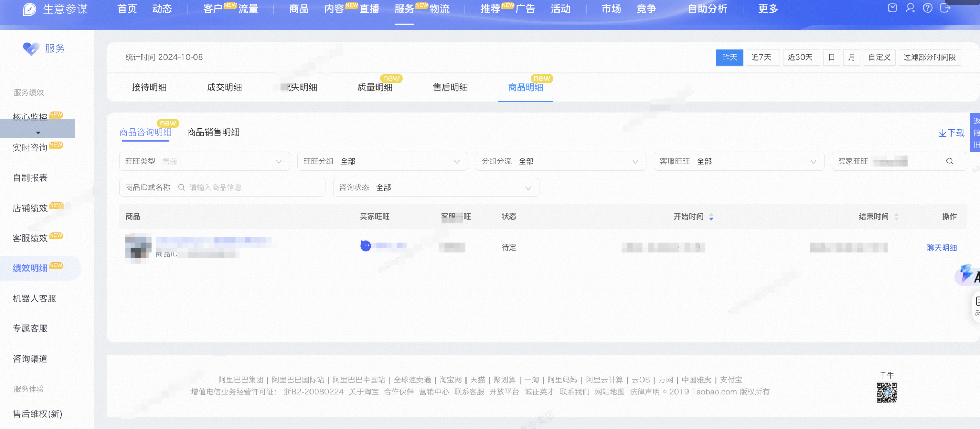Screen dimensions: 980x429
Task: Open the help question mark icon
Action: click(928, 8)
